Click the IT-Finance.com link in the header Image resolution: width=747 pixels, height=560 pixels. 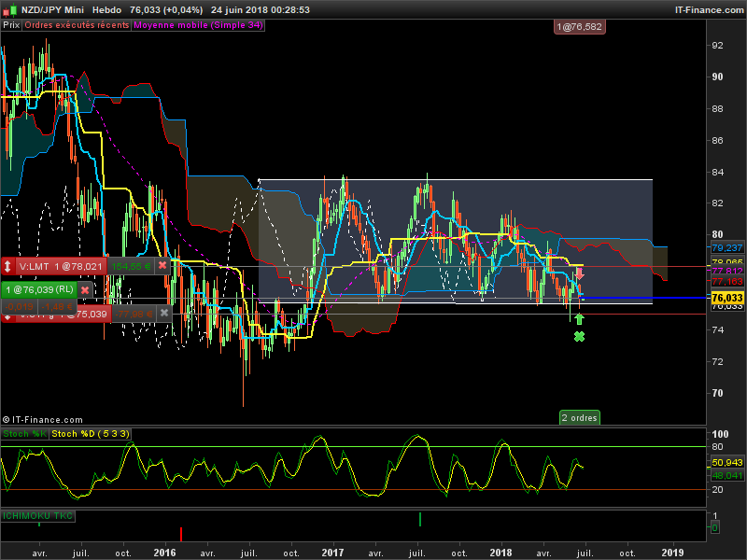coord(709,9)
